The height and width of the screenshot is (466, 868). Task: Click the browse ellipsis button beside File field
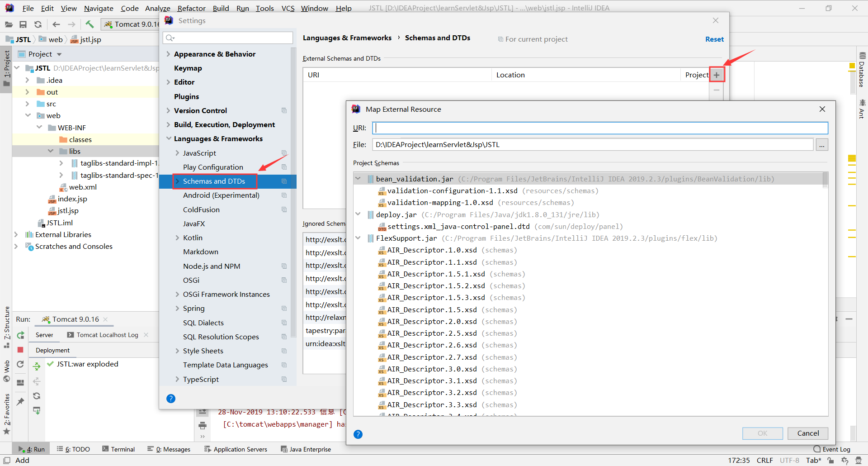click(x=821, y=145)
